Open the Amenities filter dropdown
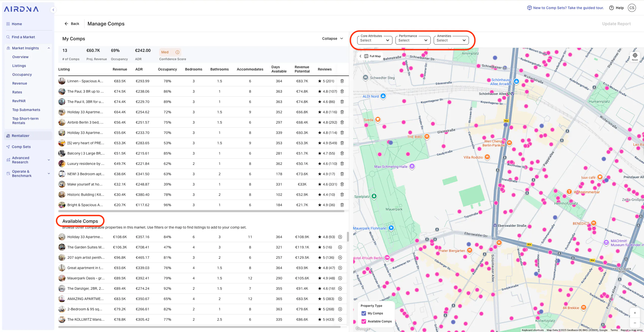644x332 pixels. (x=451, y=40)
